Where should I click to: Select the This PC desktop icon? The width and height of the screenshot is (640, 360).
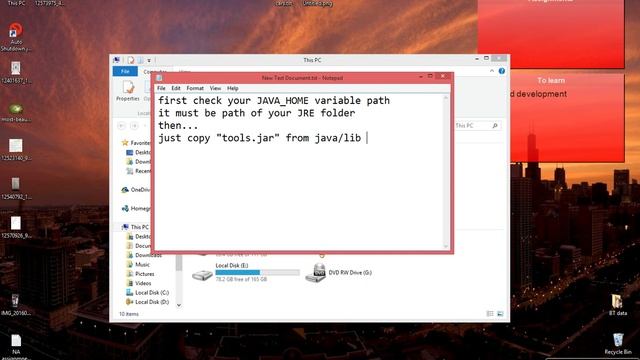(16, 3)
